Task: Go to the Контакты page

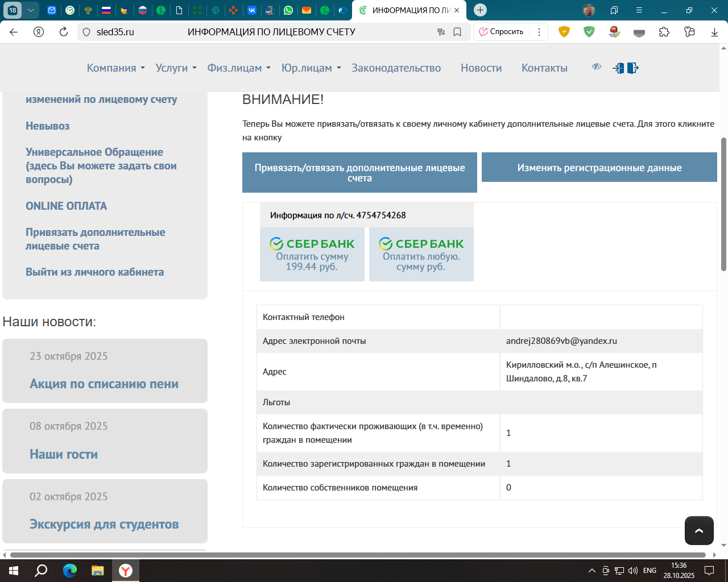Action: (544, 68)
